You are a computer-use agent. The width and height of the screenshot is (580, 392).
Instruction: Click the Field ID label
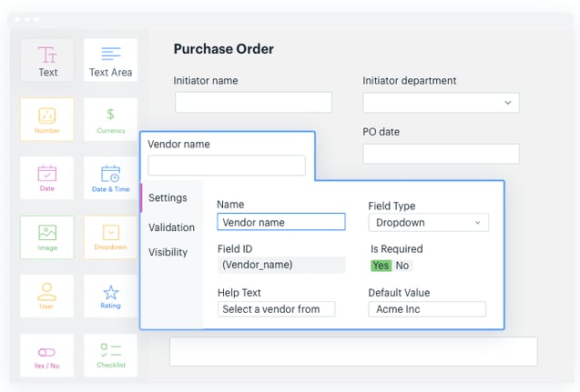[x=235, y=249]
